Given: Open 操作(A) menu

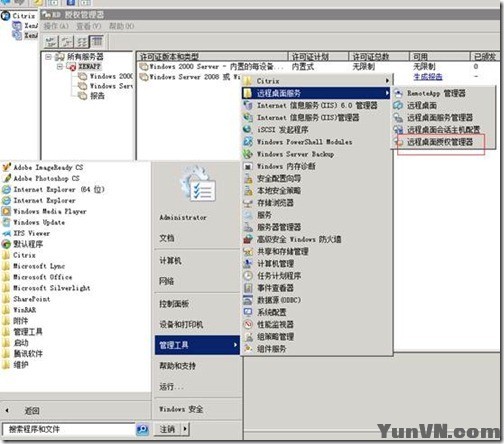Looking at the screenshot, I should [56, 26].
